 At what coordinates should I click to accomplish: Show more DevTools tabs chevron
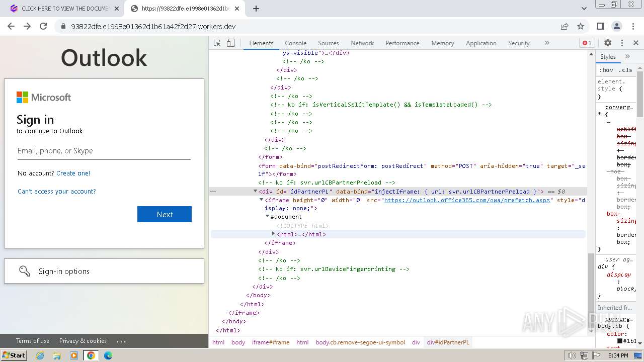[x=547, y=43]
